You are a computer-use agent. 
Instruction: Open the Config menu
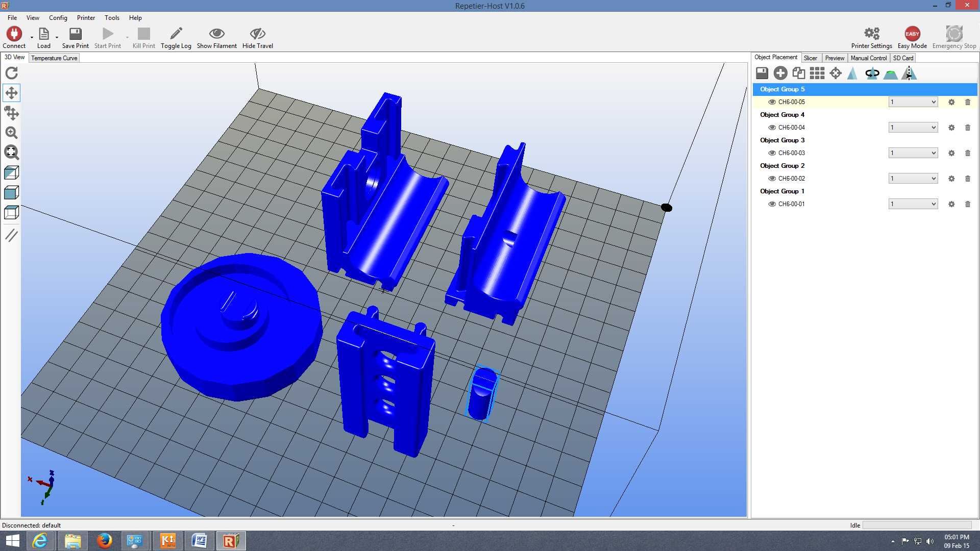tap(58, 18)
